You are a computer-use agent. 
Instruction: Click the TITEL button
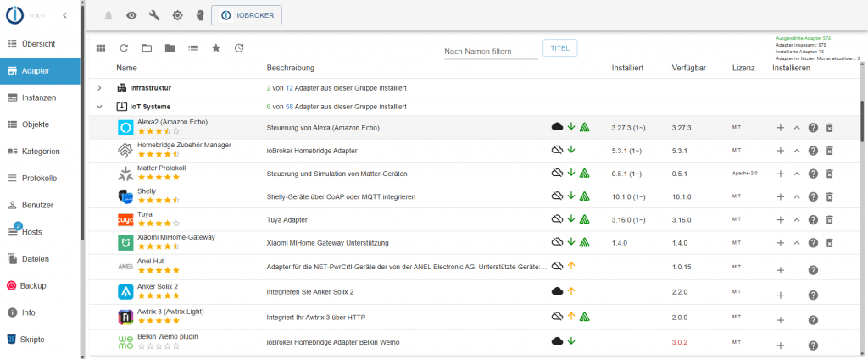[560, 48]
